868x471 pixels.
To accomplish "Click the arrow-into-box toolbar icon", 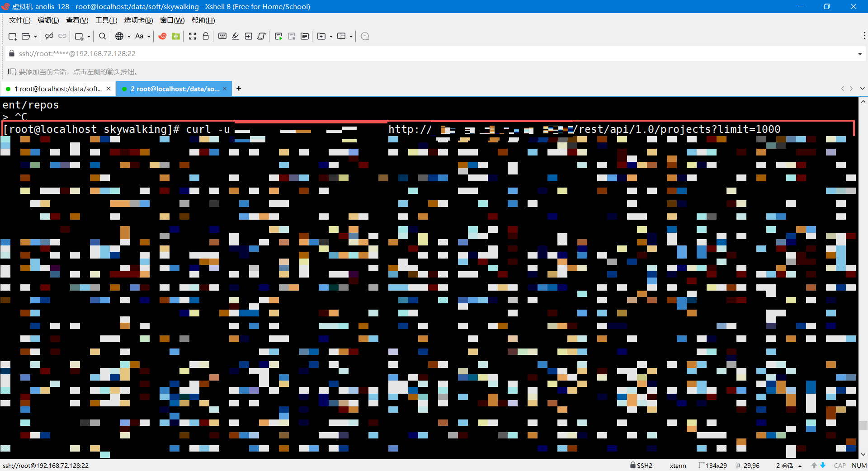I will [249, 36].
